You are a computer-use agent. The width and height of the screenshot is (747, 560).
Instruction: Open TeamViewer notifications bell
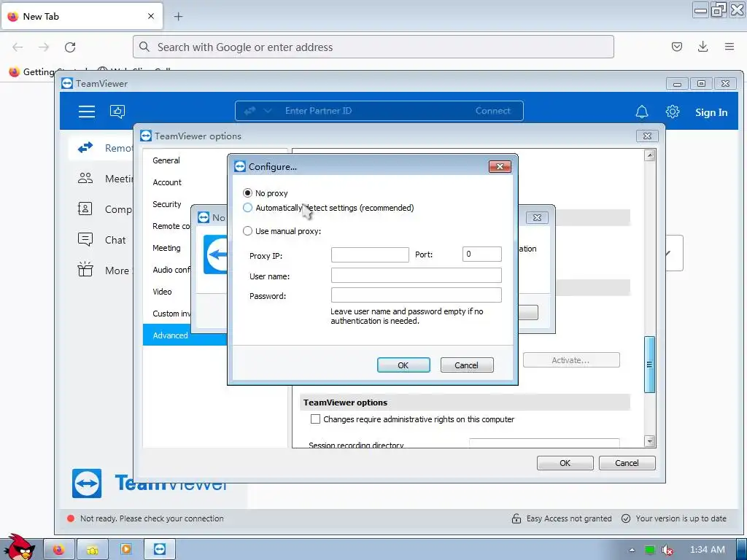tap(642, 112)
